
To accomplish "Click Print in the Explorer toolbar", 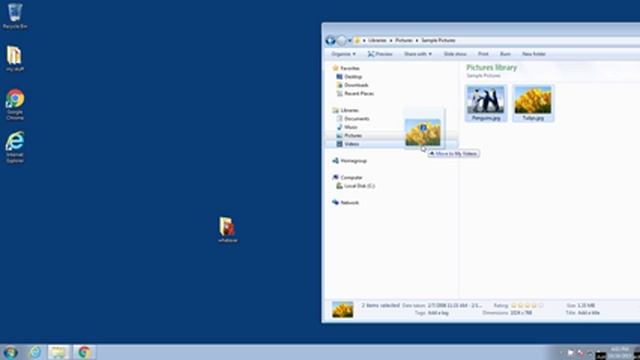I will click(x=483, y=54).
